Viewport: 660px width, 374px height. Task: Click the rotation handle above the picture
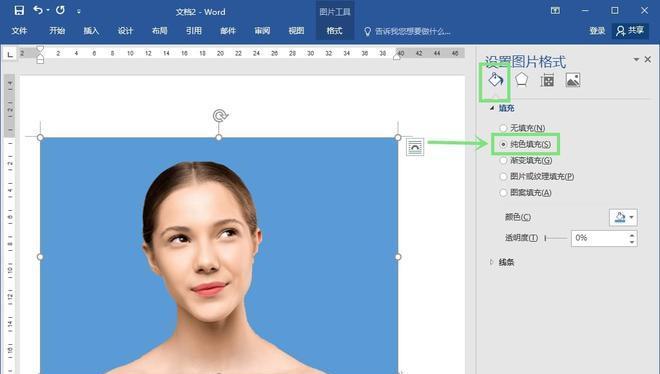click(x=220, y=115)
